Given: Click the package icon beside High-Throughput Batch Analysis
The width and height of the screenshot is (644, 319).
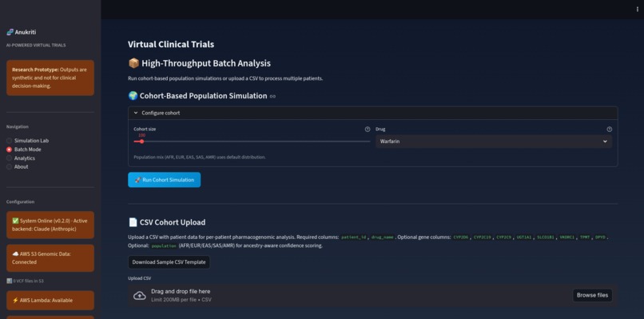Looking at the screenshot, I should (133, 63).
